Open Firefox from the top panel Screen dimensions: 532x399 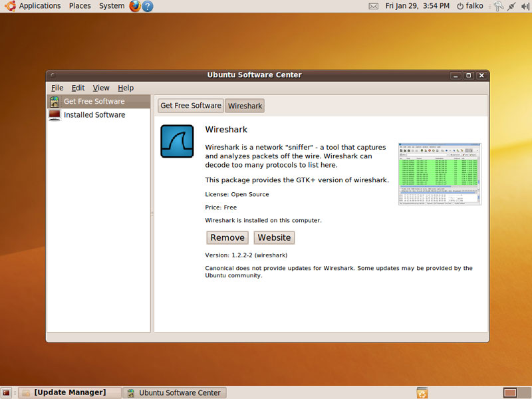[x=135, y=6]
